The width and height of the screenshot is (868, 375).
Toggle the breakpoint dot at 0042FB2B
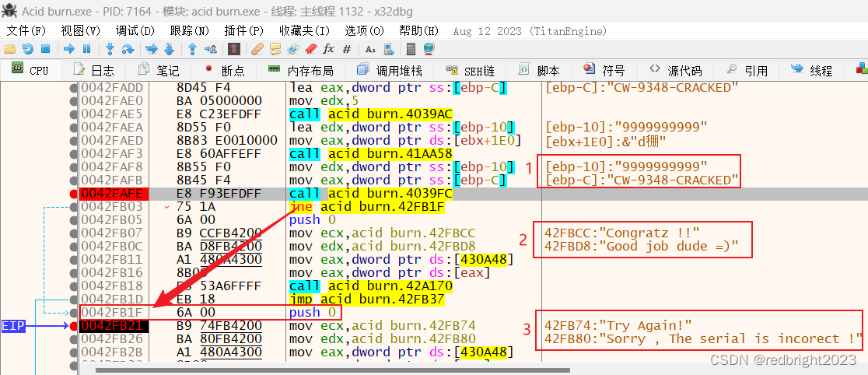point(73,352)
